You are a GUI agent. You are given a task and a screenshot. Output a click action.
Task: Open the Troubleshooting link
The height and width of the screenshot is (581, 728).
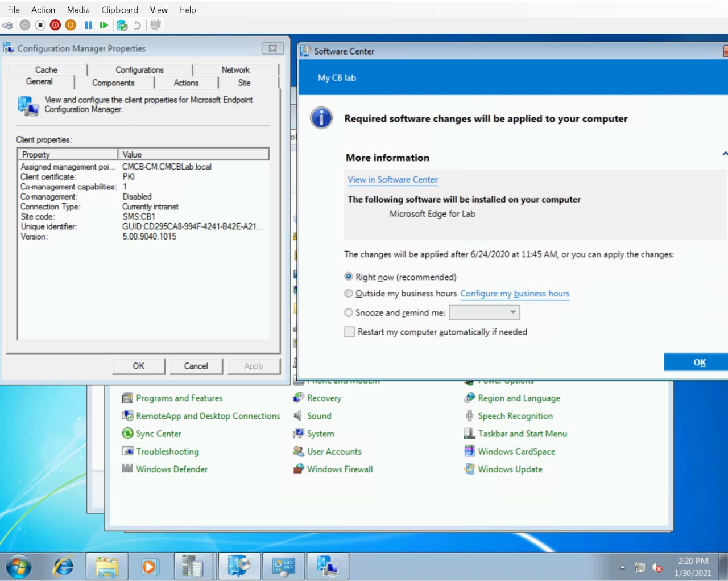167,451
